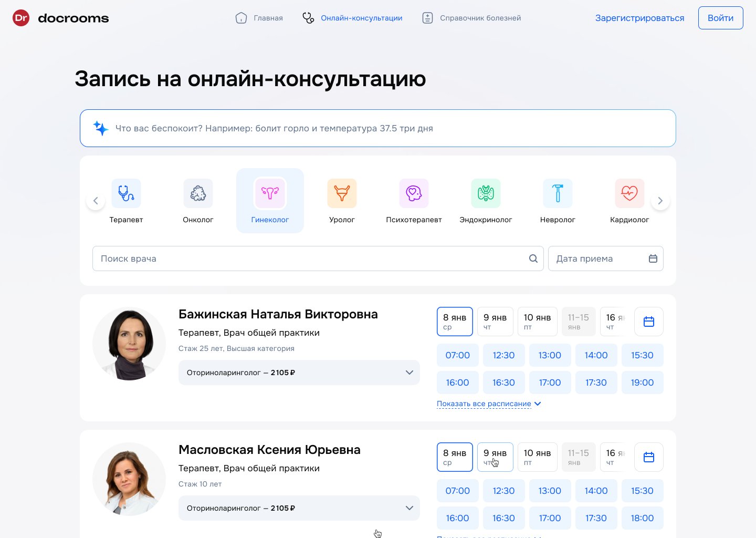
Task: Click the Поиск врача search field
Action: click(x=318, y=258)
